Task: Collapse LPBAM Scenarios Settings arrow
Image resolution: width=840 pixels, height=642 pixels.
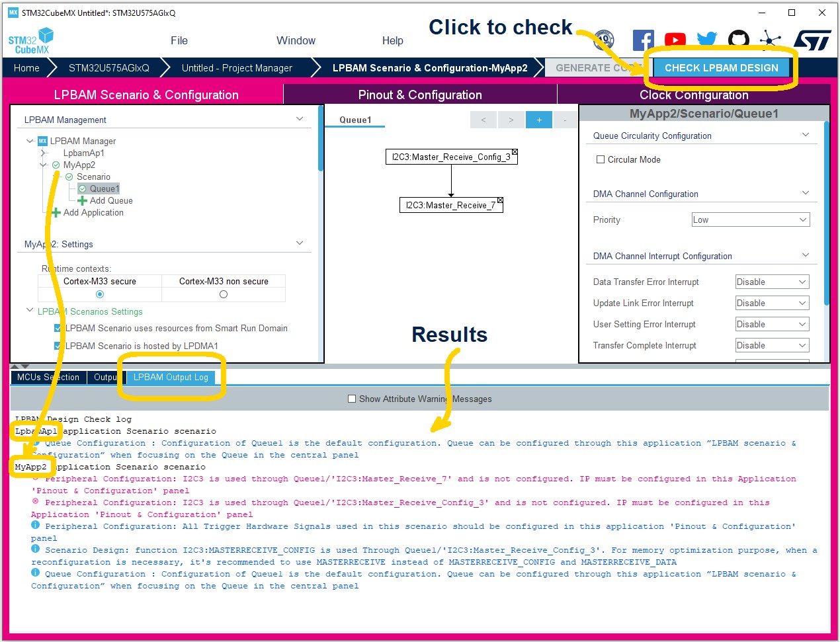Action: 30,310
